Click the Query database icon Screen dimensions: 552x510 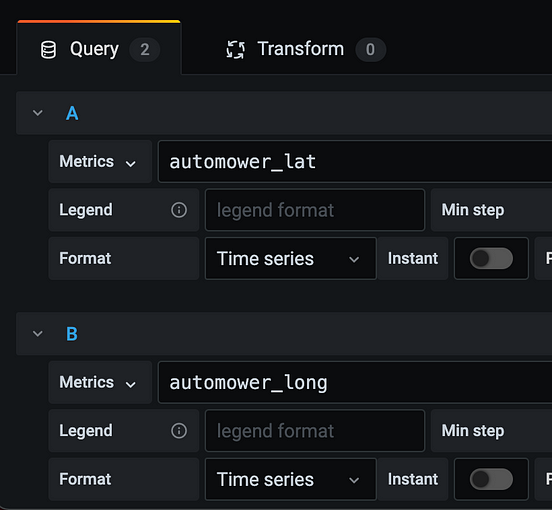click(48, 50)
